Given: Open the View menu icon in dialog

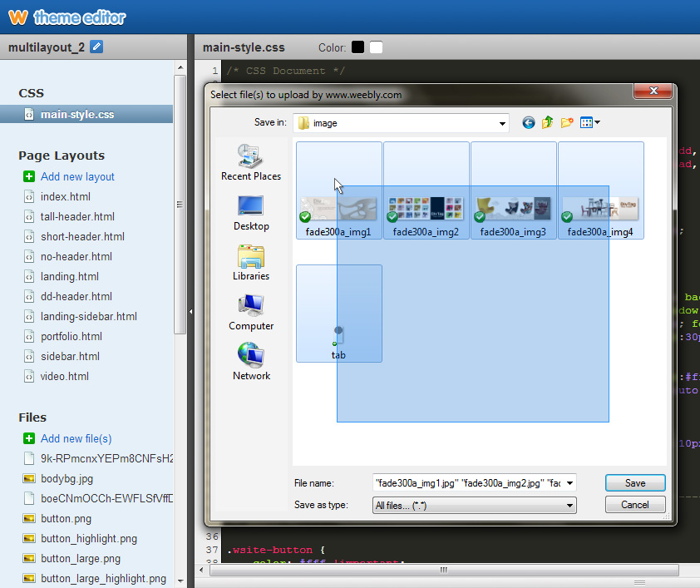Looking at the screenshot, I should pos(589,123).
